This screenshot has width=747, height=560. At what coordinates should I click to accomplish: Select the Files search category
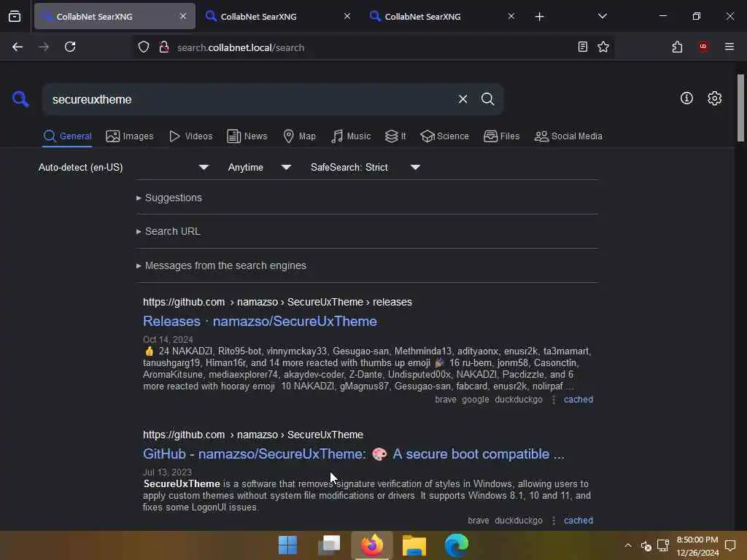(501, 136)
